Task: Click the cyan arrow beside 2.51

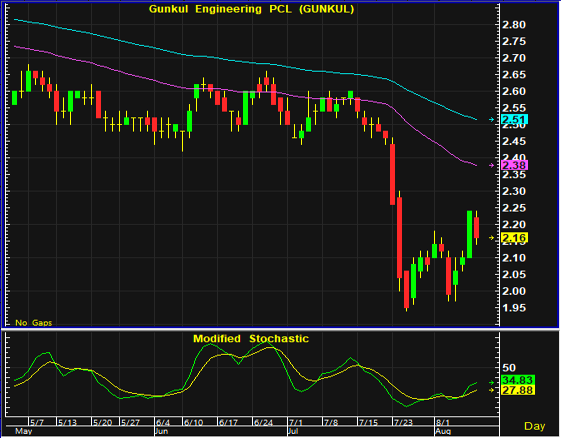Action: click(x=492, y=120)
